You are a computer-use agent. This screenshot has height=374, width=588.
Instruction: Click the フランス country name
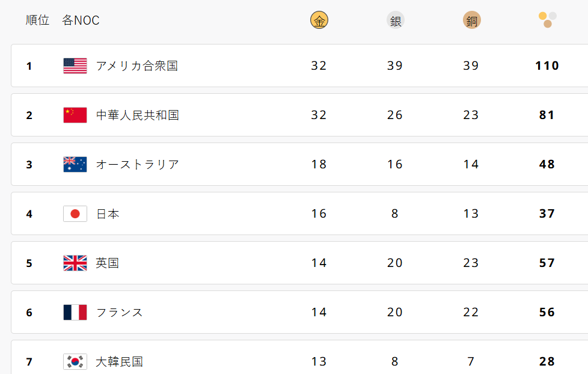click(x=120, y=312)
